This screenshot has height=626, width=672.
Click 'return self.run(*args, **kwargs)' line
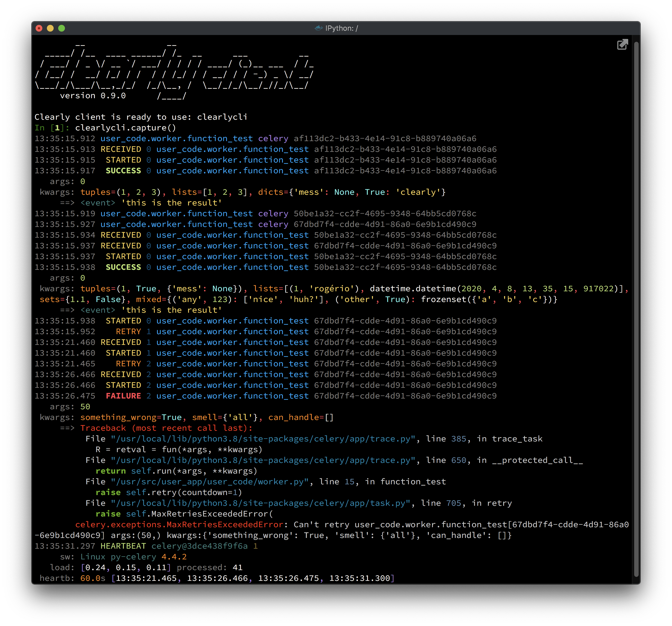pyautogui.click(x=176, y=471)
